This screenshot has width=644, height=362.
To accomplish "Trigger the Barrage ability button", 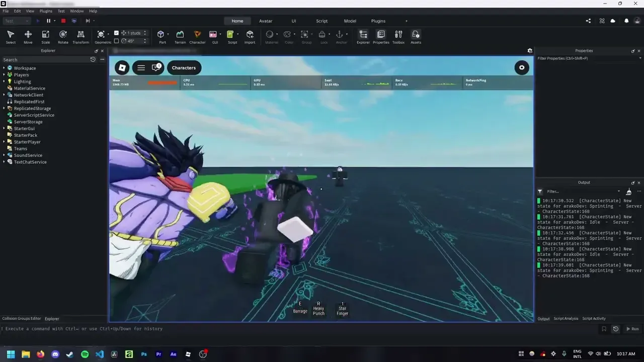I will tap(300, 308).
